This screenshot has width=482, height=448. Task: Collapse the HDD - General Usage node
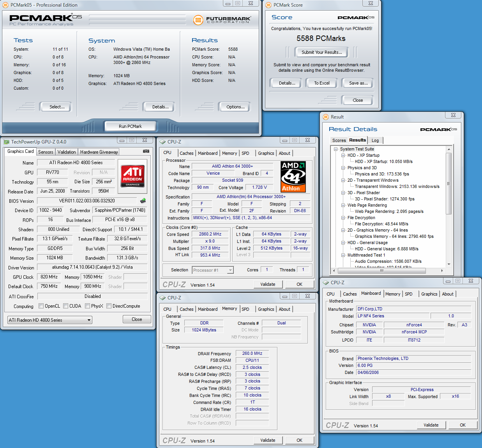(343, 243)
